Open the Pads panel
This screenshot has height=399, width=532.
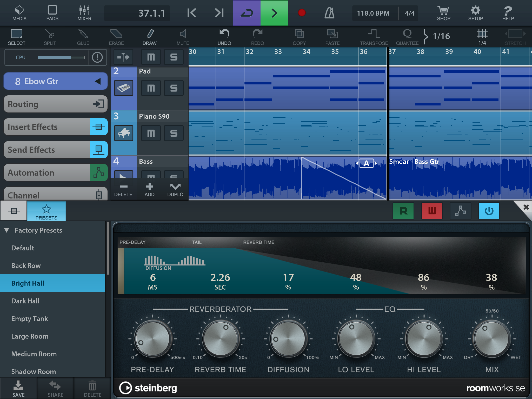point(52,13)
